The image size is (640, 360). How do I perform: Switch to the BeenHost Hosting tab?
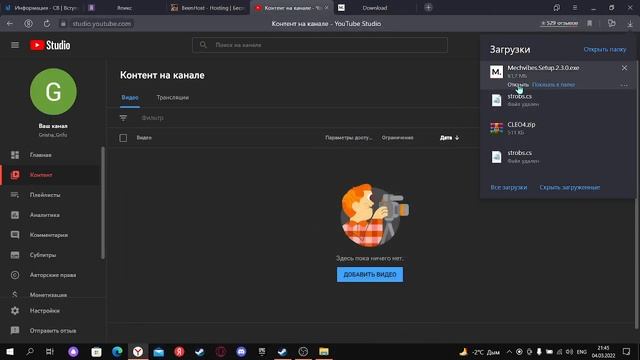coord(208,8)
